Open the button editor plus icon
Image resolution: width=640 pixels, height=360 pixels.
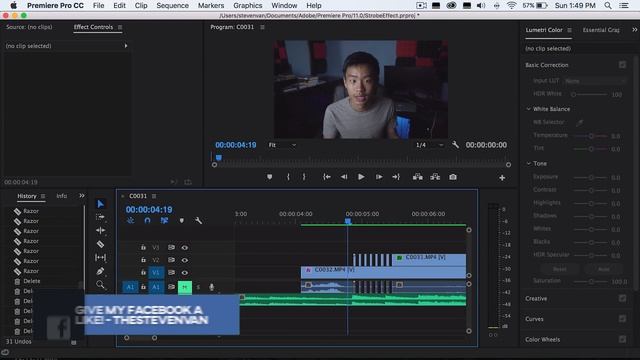pos(502,178)
